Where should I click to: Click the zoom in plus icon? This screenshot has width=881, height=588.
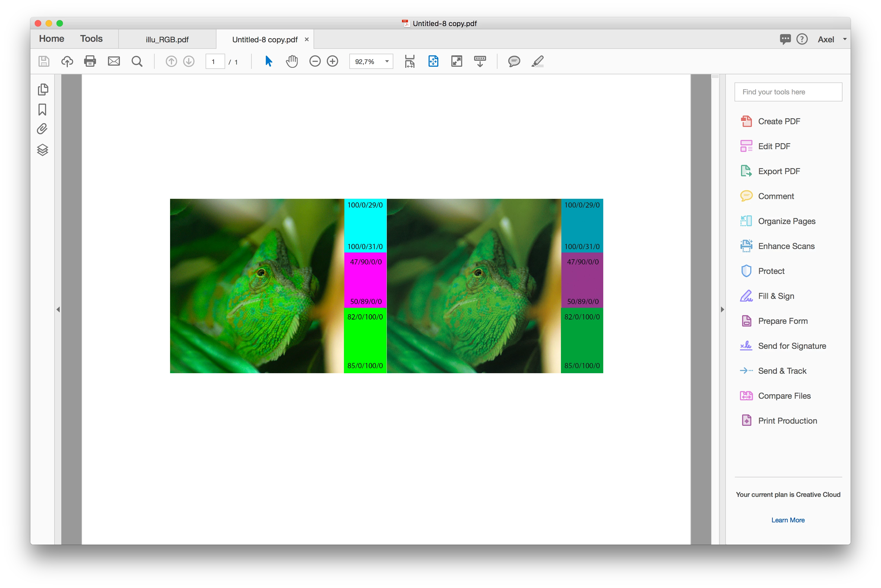click(332, 61)
